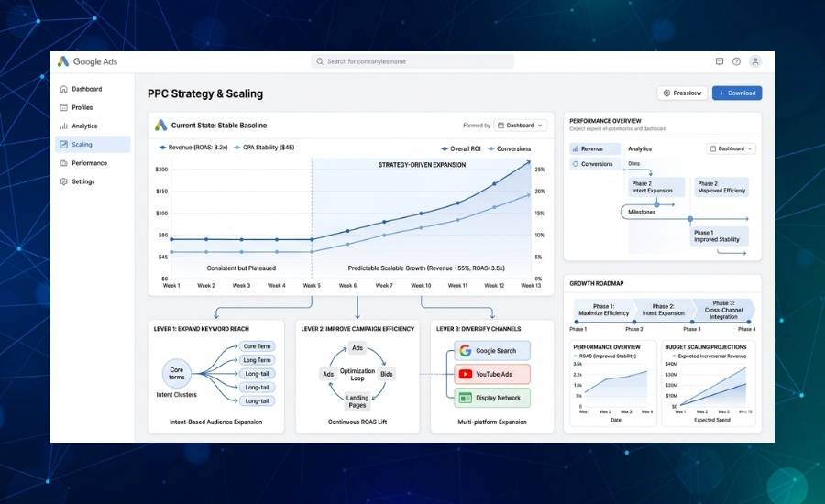Image resolution: width=825 pixels, height=504 pixels.
Task: Click the Pressiow button
Action: [x=682, y=93]
